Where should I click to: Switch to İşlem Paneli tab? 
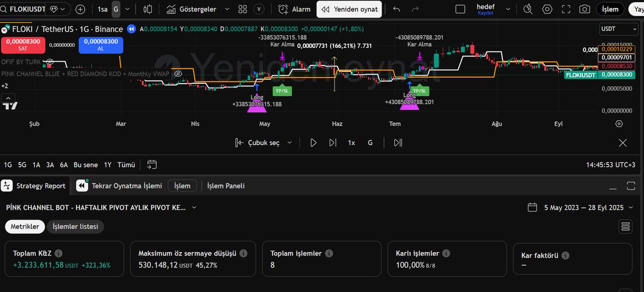pyautogui.click(x=226, y=186)
